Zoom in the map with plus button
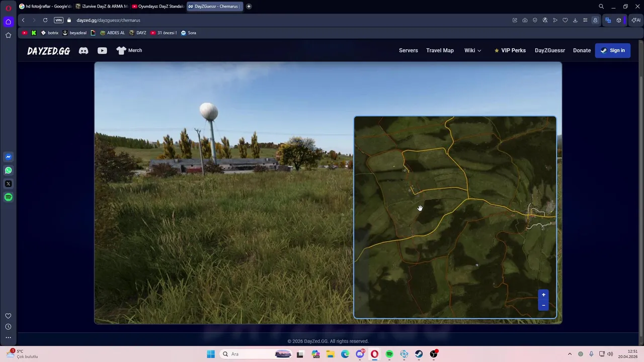This screenshot has height=362, width=644. (x=543, y=295)
